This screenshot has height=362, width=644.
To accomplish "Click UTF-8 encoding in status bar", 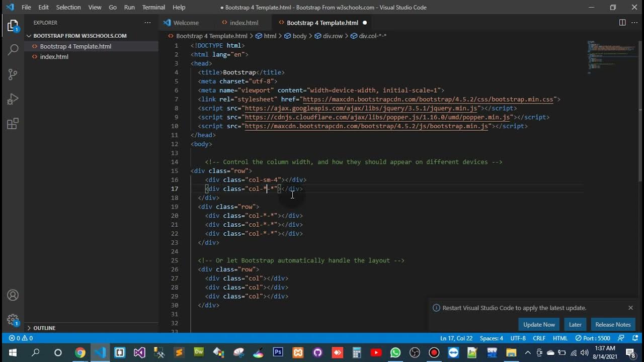I will click(518, 338).
